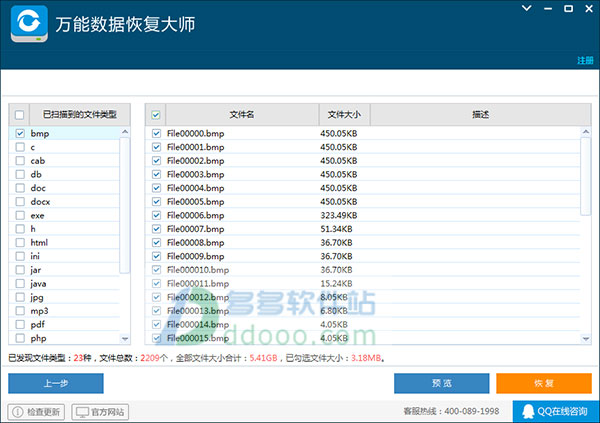Open QQ在线咨询 online support
The width and height of the screenshot is (600, 423).
coord(556,412)
